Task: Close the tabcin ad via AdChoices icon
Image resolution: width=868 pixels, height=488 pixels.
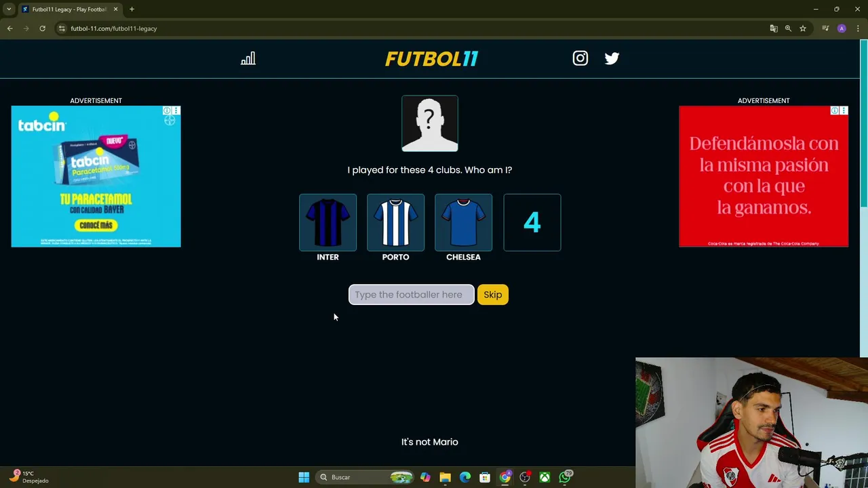Action: coord(167,110)
